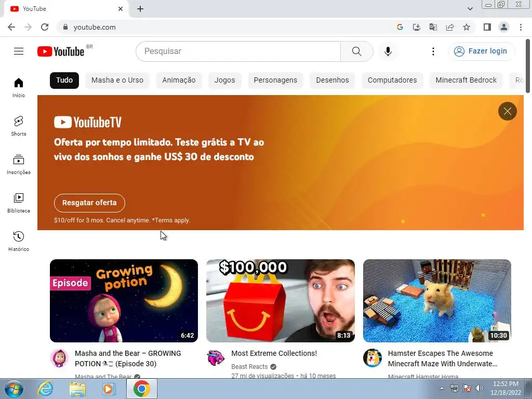This screenshot has width=532, height=399.
Task: Open the taskbar clock 12:52 PM
Action: click(506, 388)
